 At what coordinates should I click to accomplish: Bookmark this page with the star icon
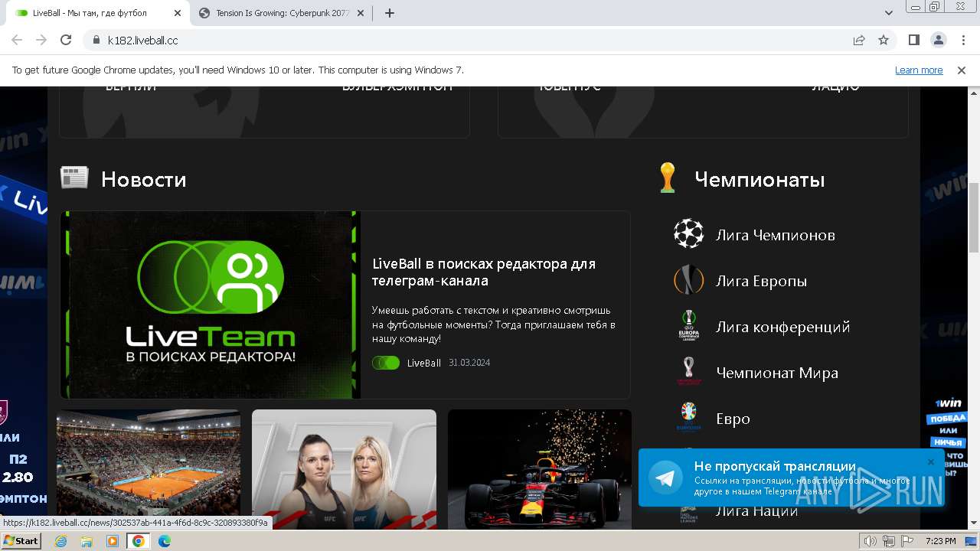click(884, 40)
